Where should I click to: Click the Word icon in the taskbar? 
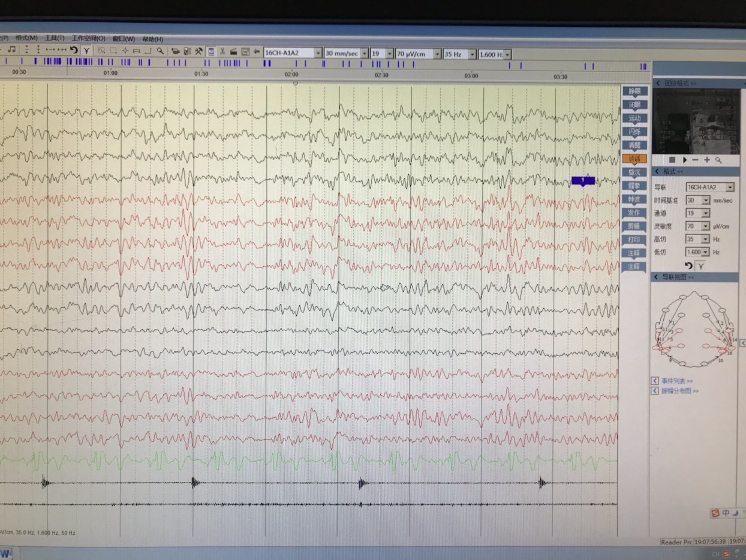[6, 553]
